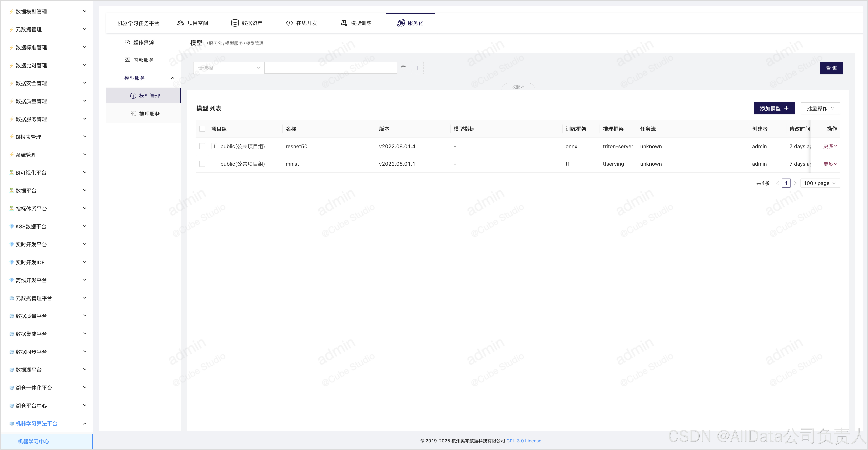Click the 数据资产 database icon
The width and height of the screenshot is (868, 450).
[235, 23]
